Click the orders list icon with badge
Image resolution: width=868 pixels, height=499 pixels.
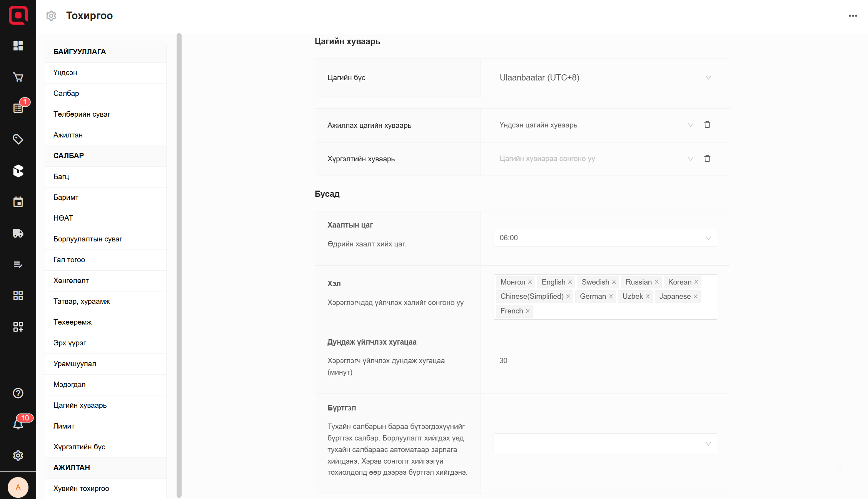tap(18, 108)
